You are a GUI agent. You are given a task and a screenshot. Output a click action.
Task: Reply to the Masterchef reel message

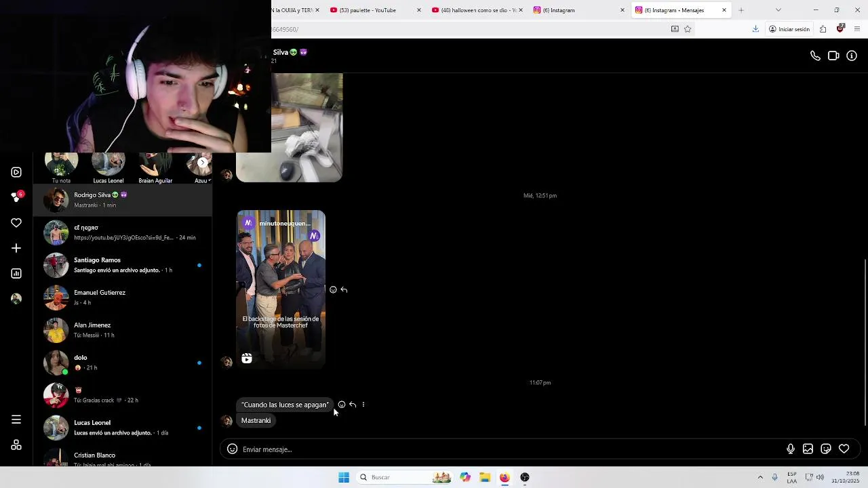pos(344,289)
